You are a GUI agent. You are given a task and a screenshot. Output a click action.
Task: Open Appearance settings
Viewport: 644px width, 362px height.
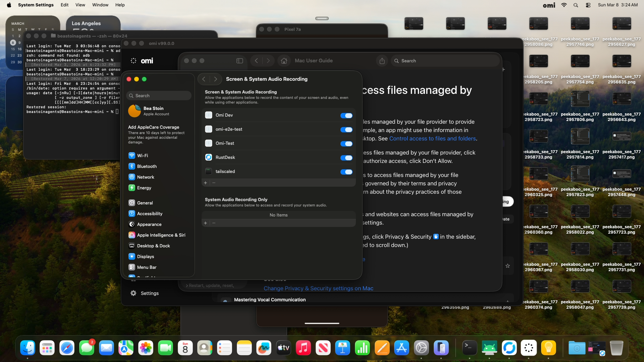[x=149, y=224]
